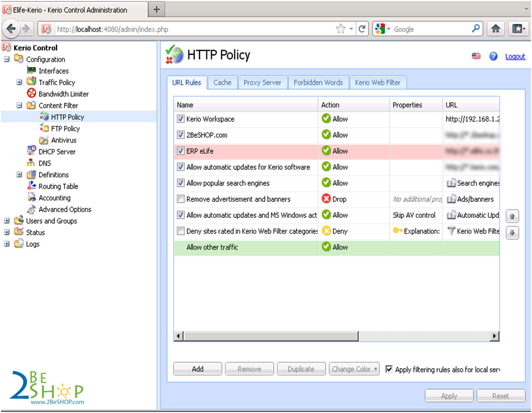Click the browser forward arrow button

tap(26, 29)
